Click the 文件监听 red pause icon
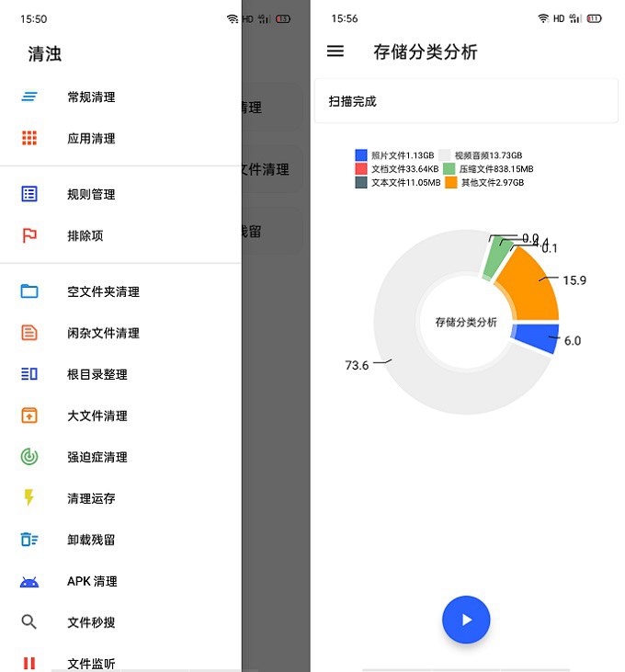 (x=29, y=663)
